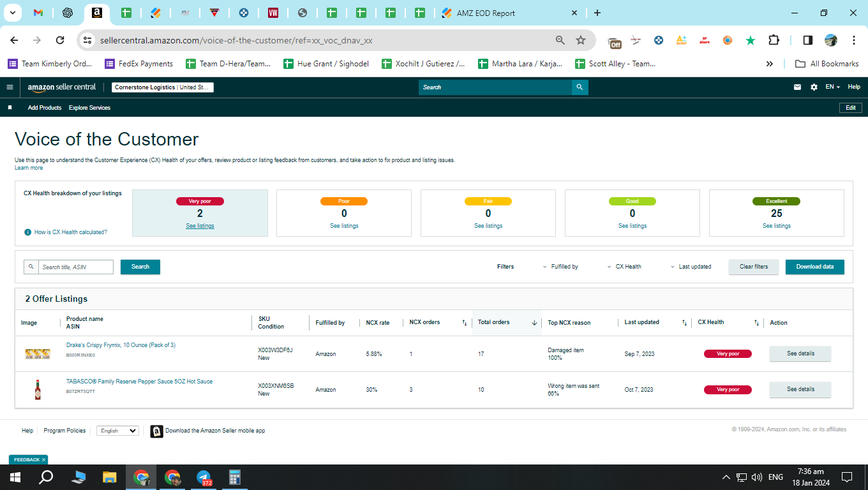Expand the Last updated filter
The height and width of the screenshot is (490, 868).
click(x=691, y=267)
